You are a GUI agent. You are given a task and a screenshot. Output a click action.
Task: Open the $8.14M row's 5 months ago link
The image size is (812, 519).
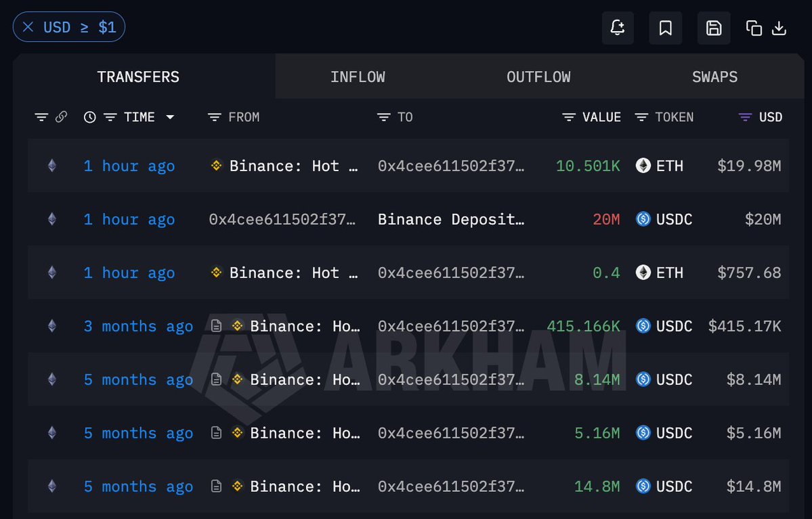point(138,380)
